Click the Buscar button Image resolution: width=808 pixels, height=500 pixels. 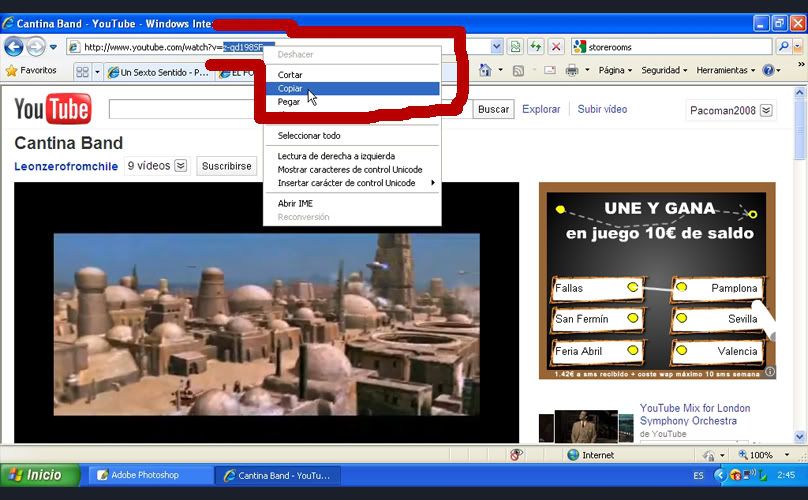coord(493,109)
